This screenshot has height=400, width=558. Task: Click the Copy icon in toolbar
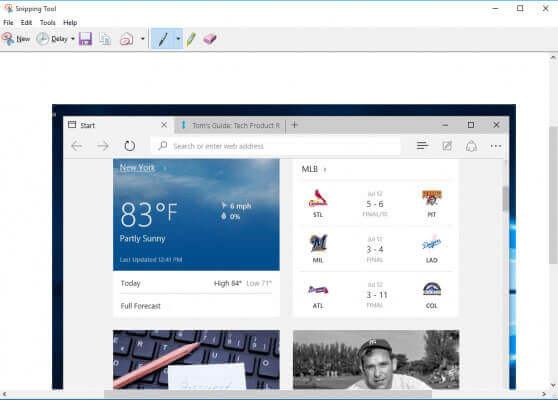(105, 38)
